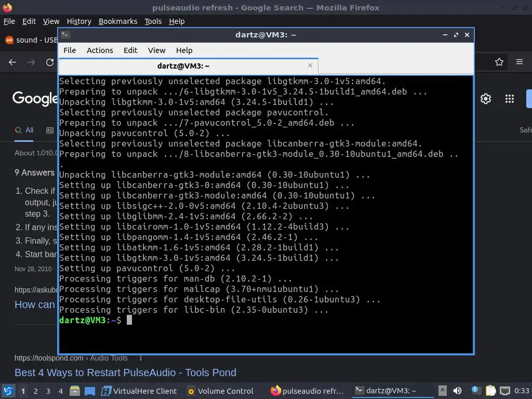Open the volume speaker tray icon

point(457,391)
